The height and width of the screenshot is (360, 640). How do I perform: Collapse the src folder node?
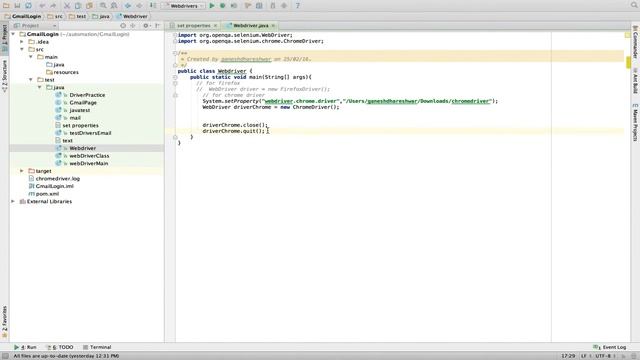coord(22,49)
